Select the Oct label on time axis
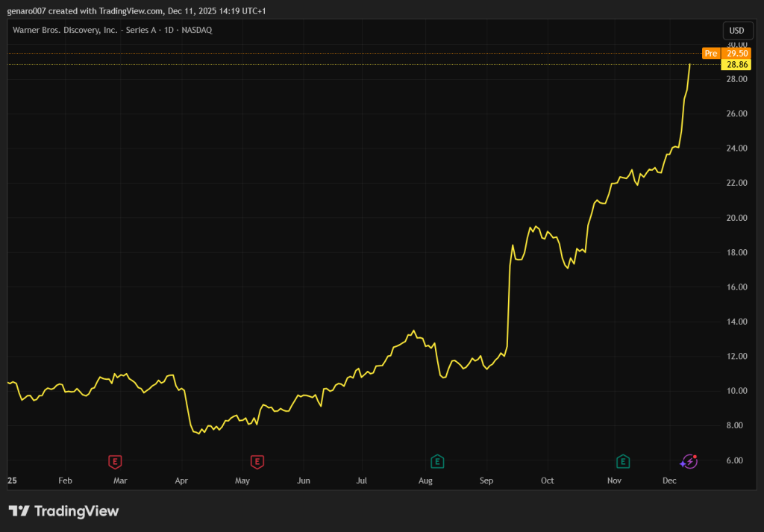This screenshot has height=532, width=764. [547, 481]
